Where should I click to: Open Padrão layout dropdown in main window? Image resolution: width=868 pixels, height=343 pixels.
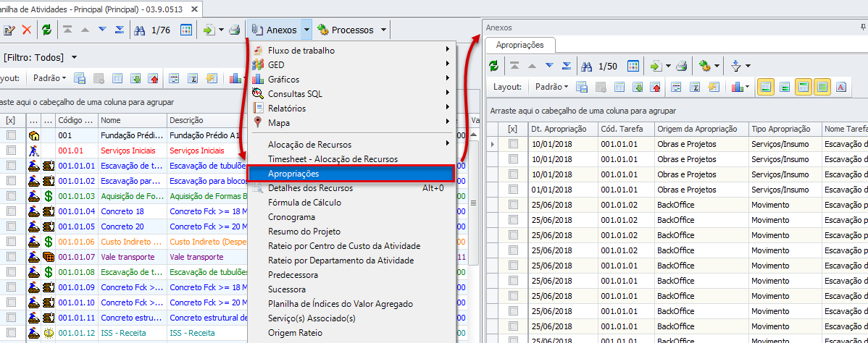[49, 78]
